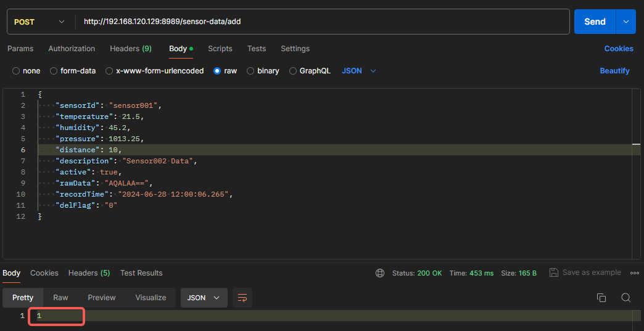Click the globe network icon beside Status
The width and height of the screenshot is (644, 331).
point(380,273)
